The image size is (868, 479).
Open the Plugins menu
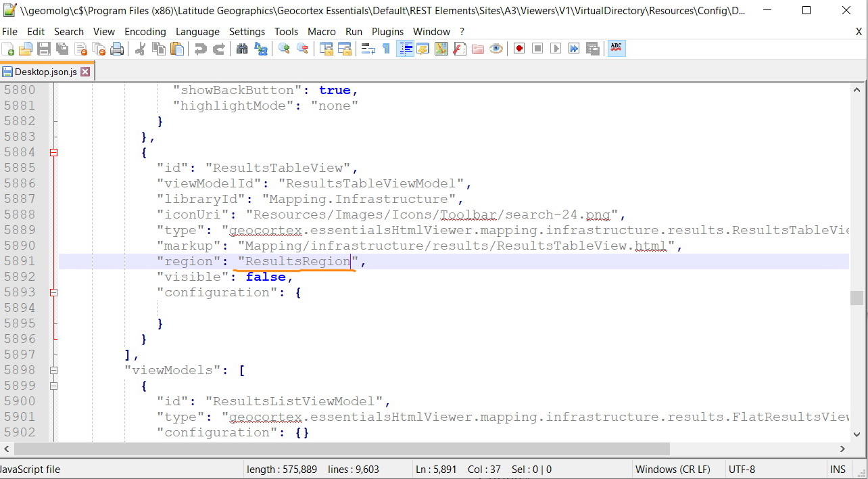tap(387, 32)
